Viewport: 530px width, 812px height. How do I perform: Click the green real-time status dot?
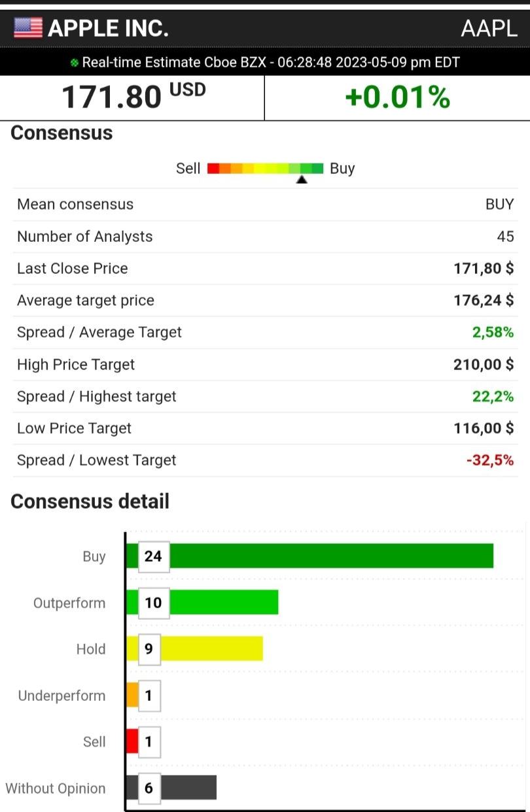click(x=75, y=63)
